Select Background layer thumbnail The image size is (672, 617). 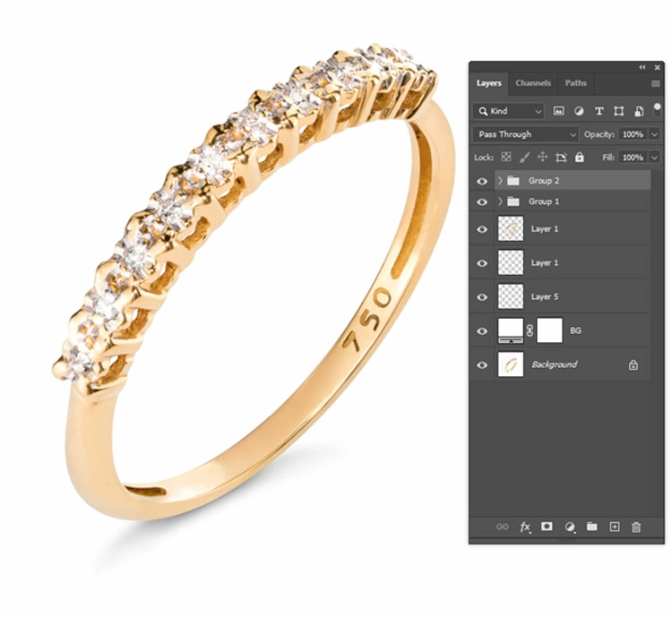(511, 364)
